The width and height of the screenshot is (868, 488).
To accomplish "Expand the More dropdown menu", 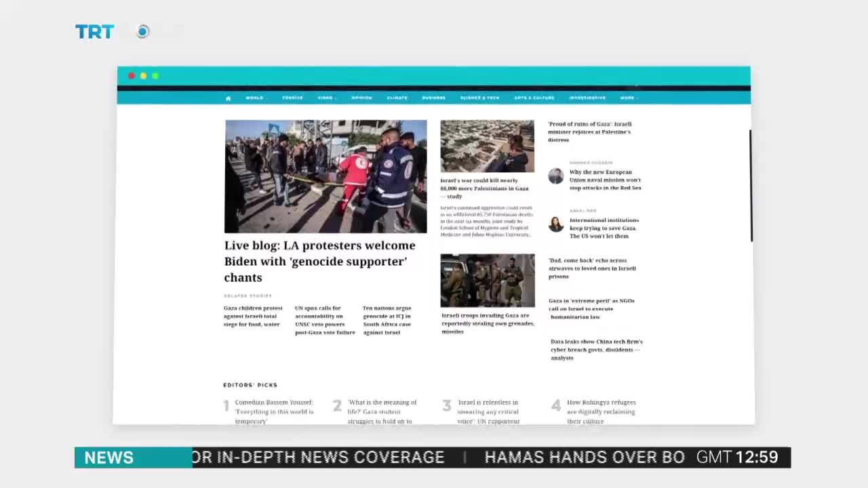I will pyautogui.click(x=629, y=98).
